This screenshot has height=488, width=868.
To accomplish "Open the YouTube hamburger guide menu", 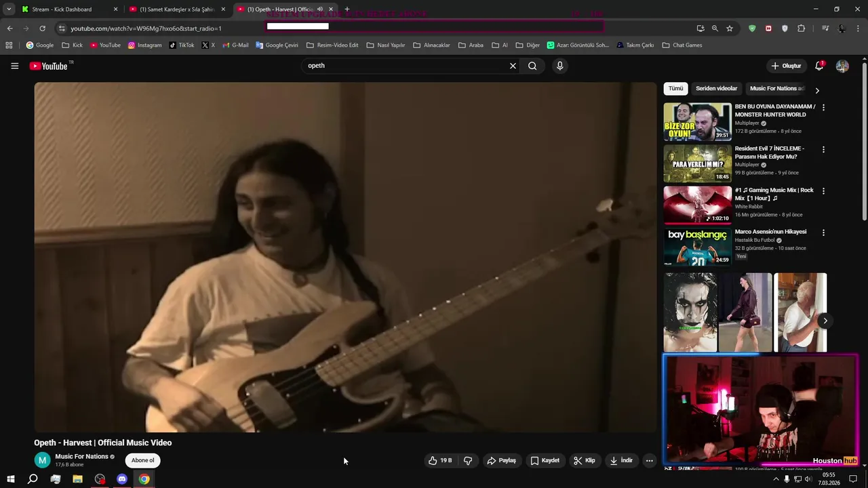I will [14, 66].
